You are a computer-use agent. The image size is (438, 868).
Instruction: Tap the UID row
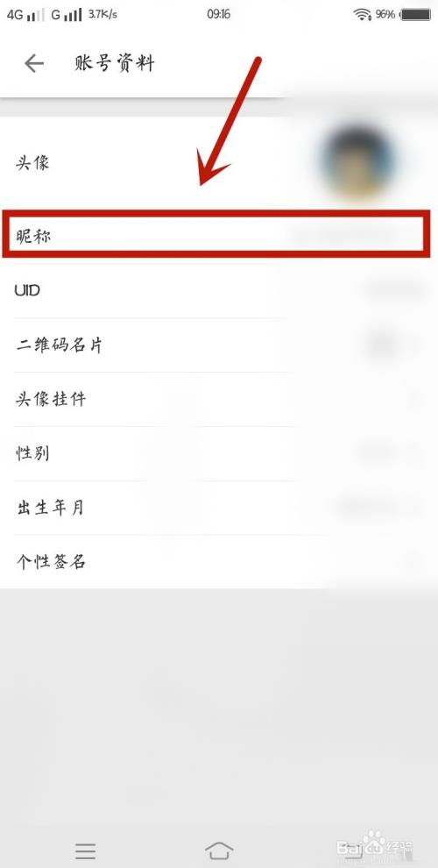(x=219, y=290)
